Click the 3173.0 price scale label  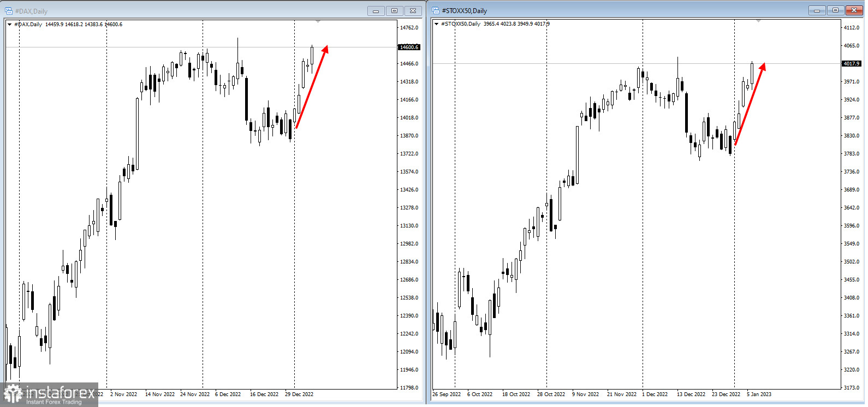point(852,388)
